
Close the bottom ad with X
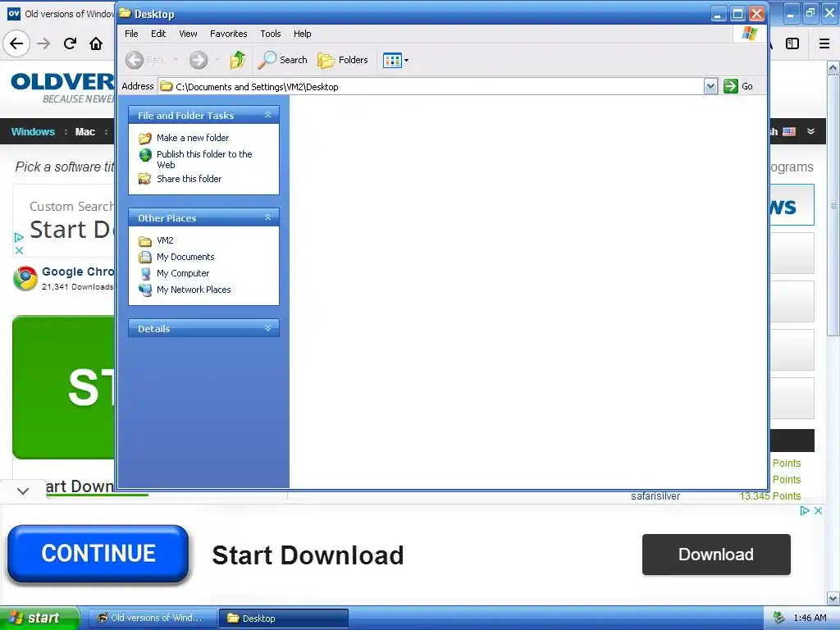coord(818,510)
